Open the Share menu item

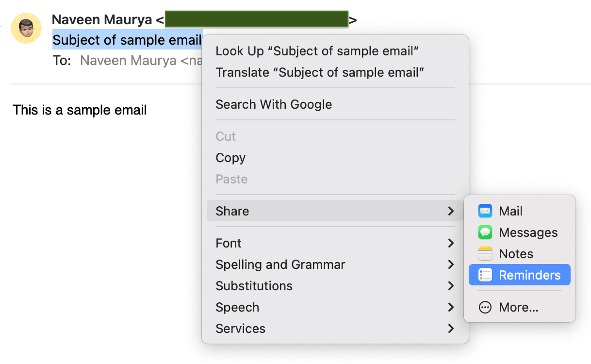pyautogui.click(x=232, y=211)
